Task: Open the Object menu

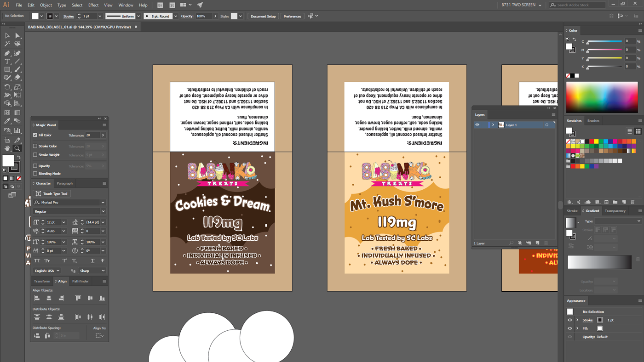Action: [x=46, y=5]
